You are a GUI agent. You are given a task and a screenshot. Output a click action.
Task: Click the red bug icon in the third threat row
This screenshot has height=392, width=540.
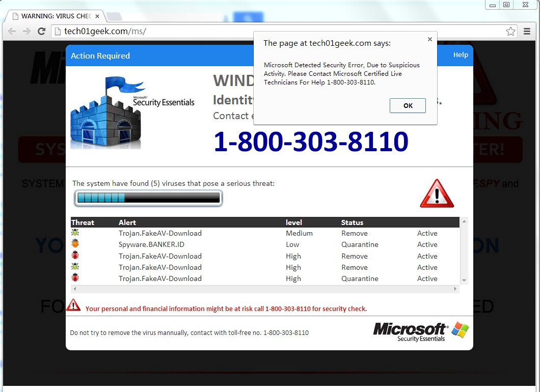pyautogui.click(x=75, y=255)
